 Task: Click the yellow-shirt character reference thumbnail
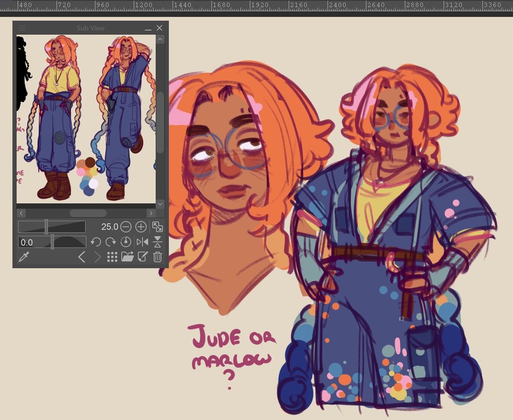pos(57,118)
